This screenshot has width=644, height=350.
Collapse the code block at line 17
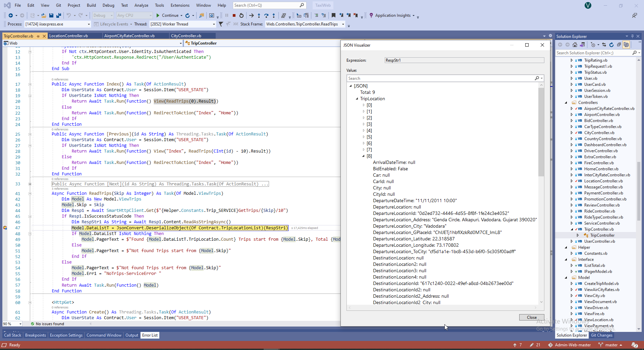point(30,84)
